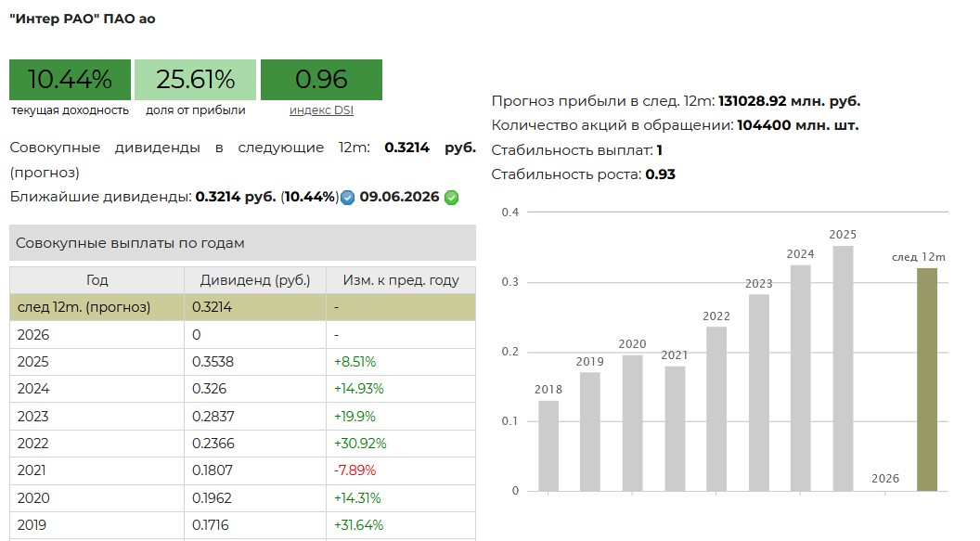Viewport: 980px width, 541px height.
Task: Click the 10.44% текущая доходность box
Action: tap(70, 80)
